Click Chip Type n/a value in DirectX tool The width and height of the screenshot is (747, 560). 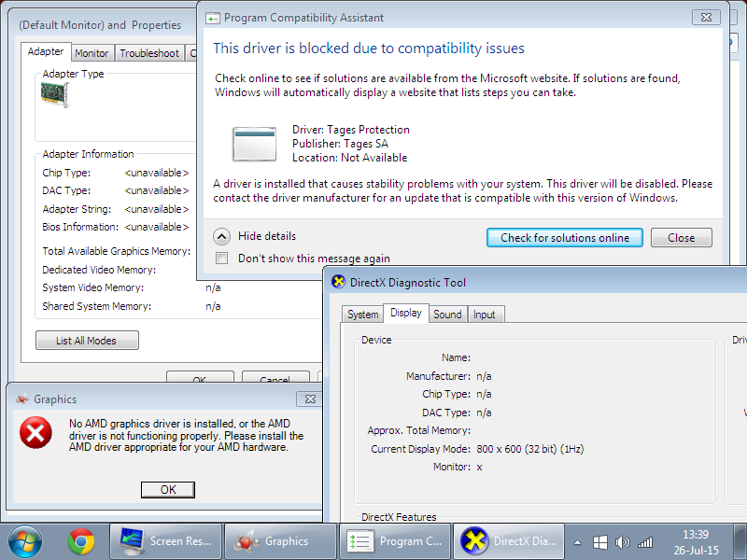point(484,394)
